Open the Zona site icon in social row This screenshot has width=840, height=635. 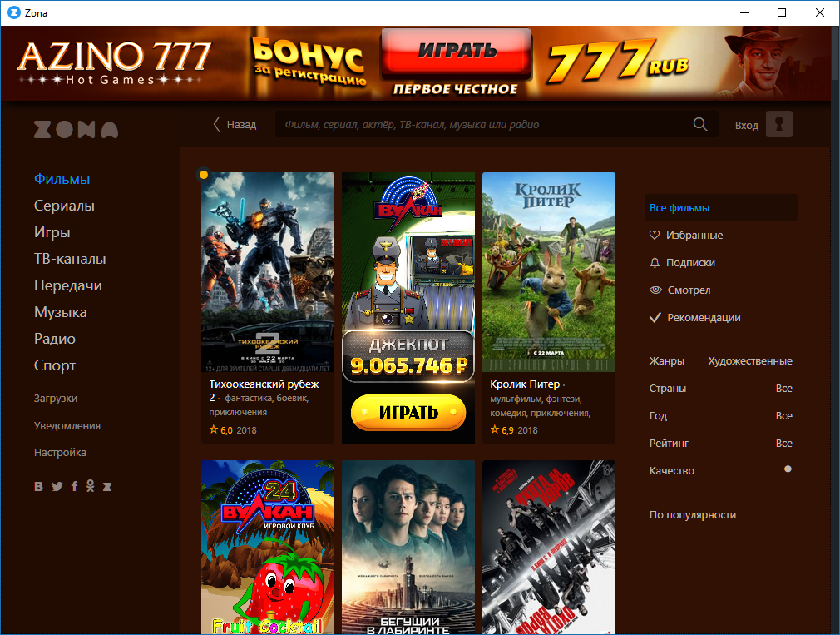click(x=107, y=487)
